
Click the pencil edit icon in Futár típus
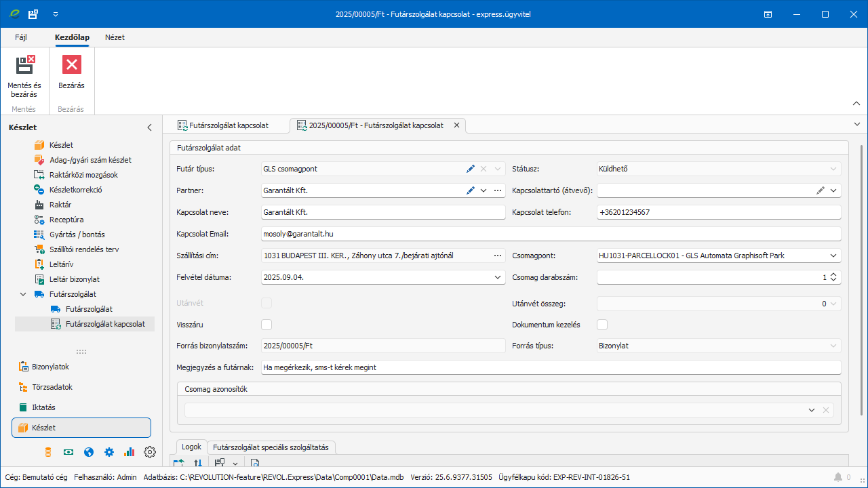[x=471, y=169]
